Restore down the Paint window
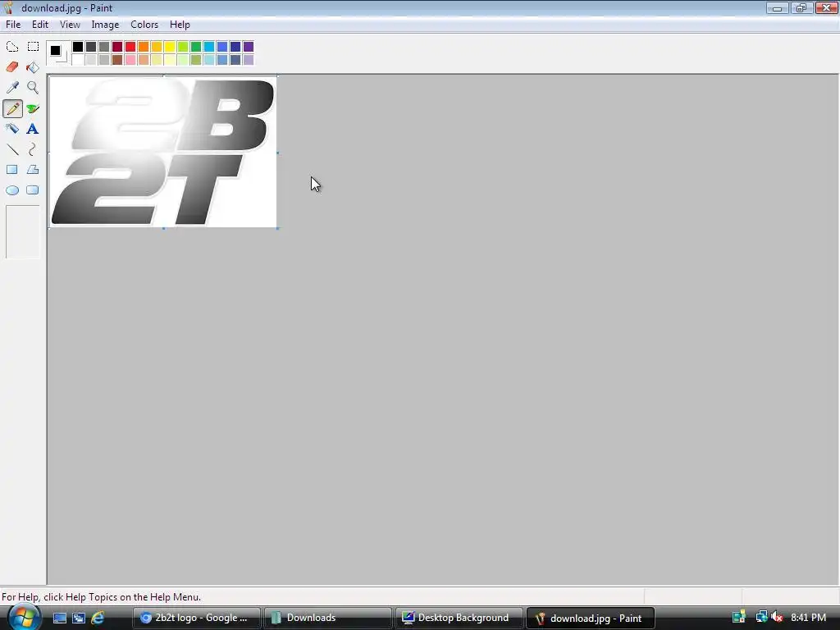 [x=801, y=8]
